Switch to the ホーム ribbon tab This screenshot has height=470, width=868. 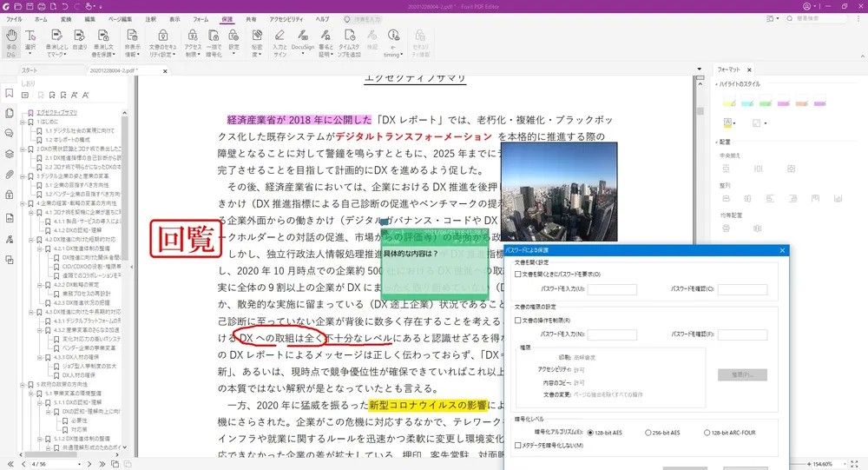[x=41, y=19]
